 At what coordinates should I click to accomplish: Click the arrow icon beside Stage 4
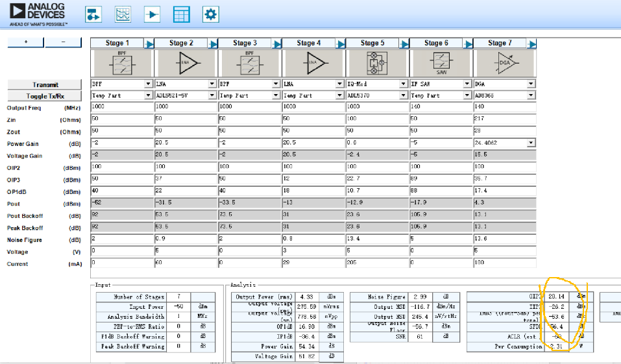click(341, 43)
